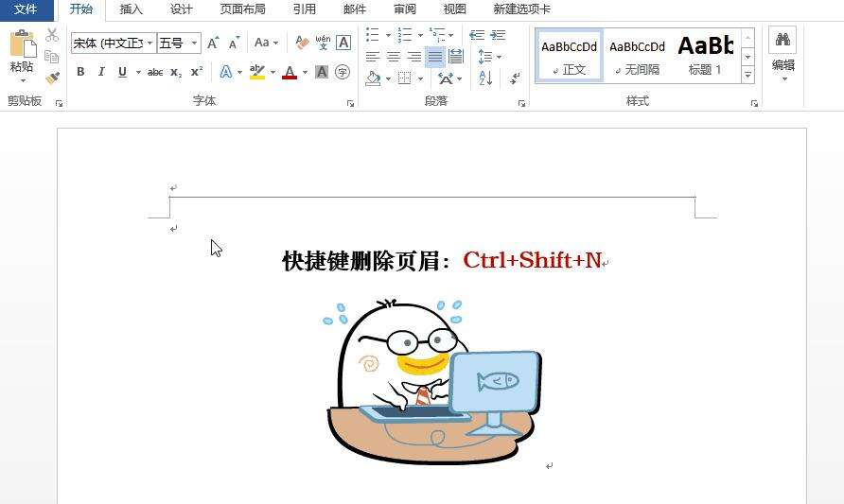The height and width of the screenshot is (504, 844).
Task: Toggle underline formatting
Action: pos(122,72)
